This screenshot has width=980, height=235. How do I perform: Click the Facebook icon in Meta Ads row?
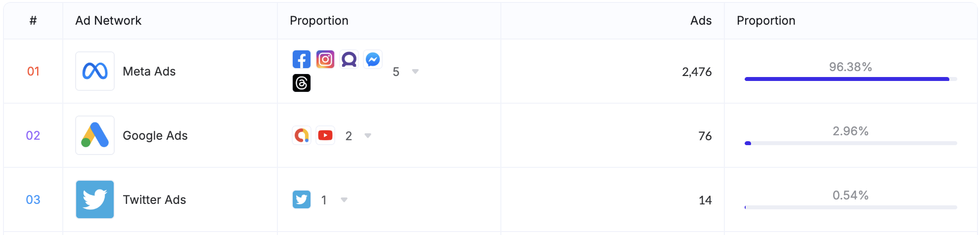pyautogui.click(x=302, y=59)
